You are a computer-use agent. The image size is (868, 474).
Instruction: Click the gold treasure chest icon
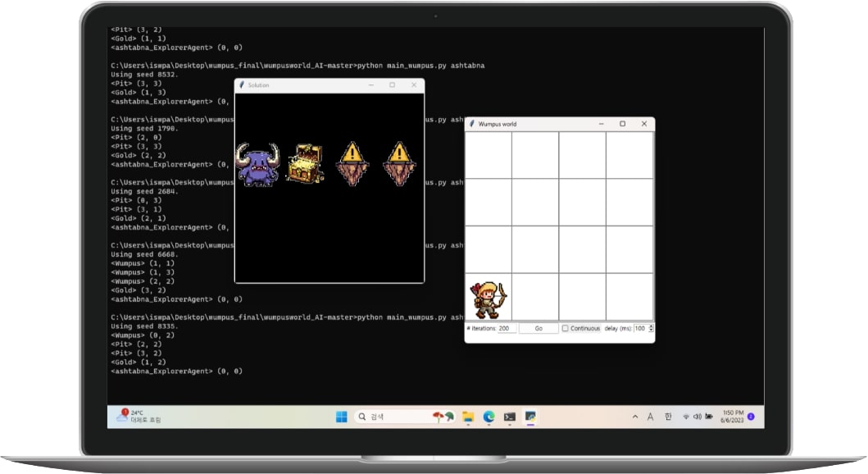[304, 164]
